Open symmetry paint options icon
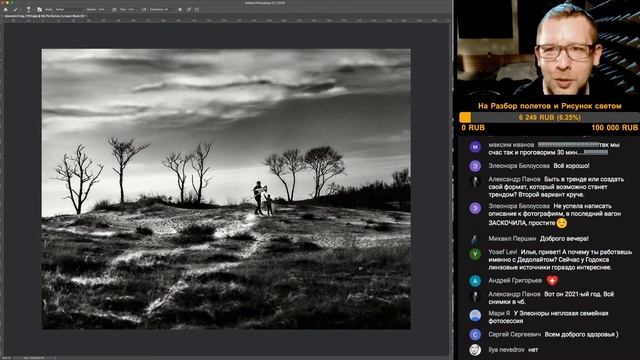Viewport: 640px width, 360px height. point(197,9)
